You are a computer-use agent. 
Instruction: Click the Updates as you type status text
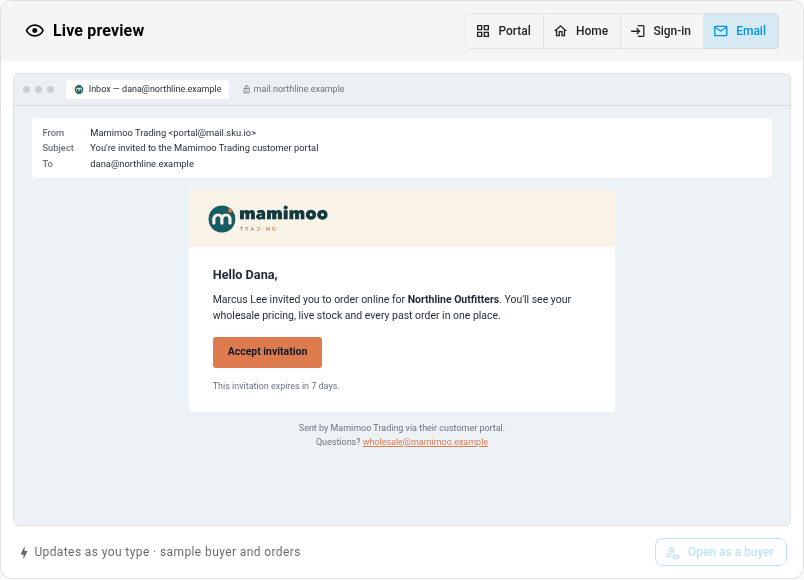[x=167, y=552]
